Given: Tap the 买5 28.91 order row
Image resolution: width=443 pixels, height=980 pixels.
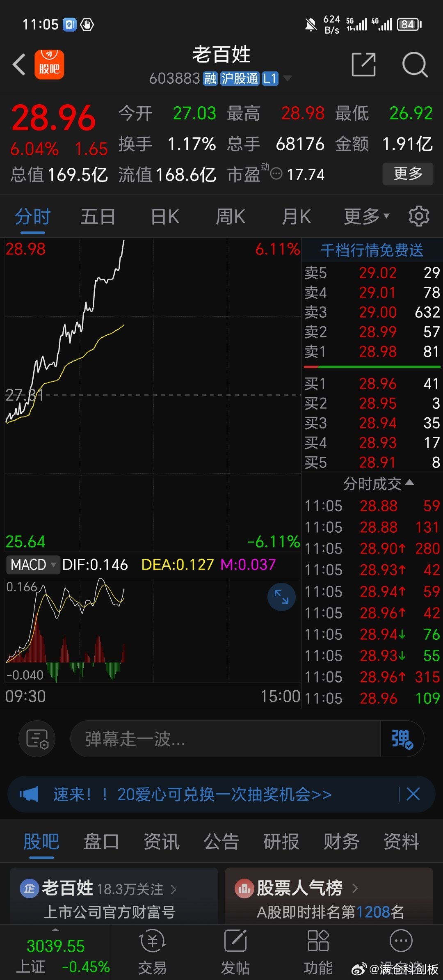Looking at the screenshot, I should (372, 463).
